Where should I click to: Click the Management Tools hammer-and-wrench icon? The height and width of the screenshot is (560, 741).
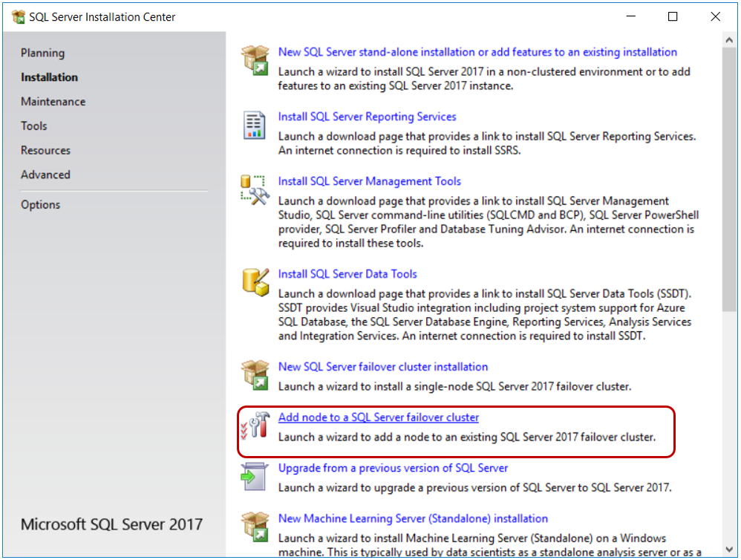tap(255, 190)
